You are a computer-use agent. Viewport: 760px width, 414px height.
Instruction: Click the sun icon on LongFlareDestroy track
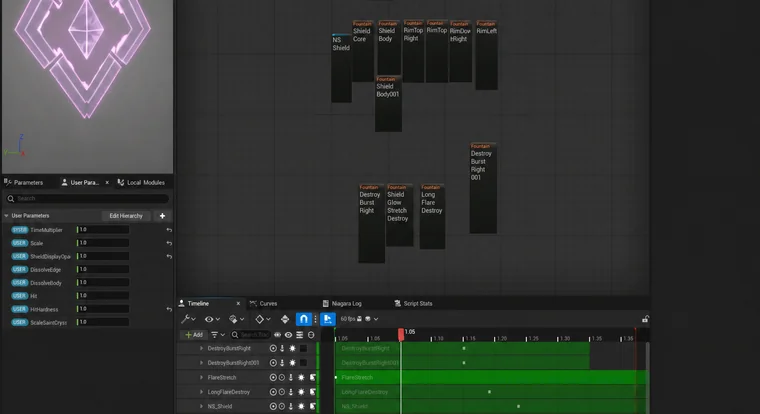(x=301, y=392)
